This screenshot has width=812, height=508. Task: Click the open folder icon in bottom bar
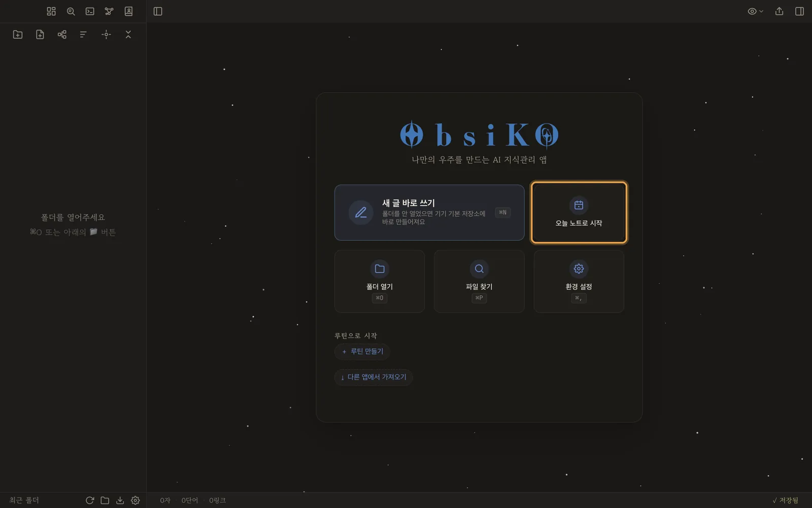click(105, 500)
